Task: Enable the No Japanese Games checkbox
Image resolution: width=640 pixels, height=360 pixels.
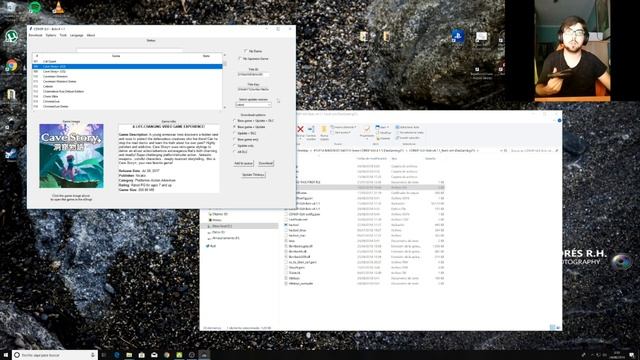Action: click(240, 59)
